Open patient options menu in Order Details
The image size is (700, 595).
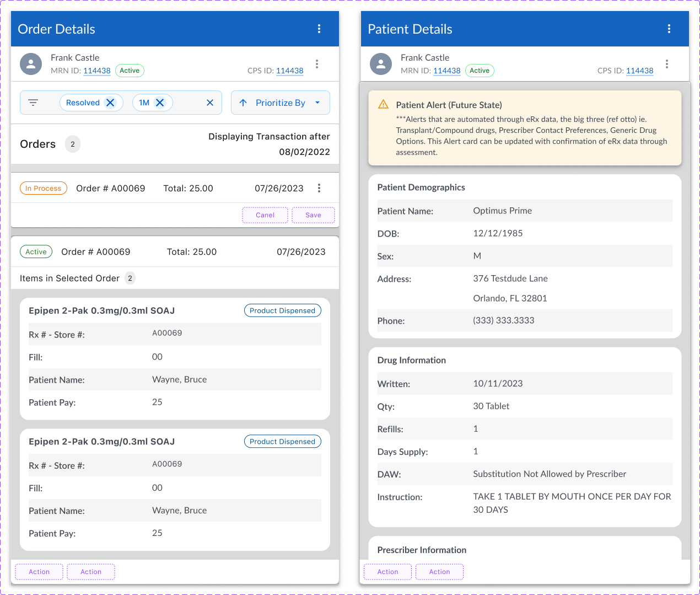317,64
